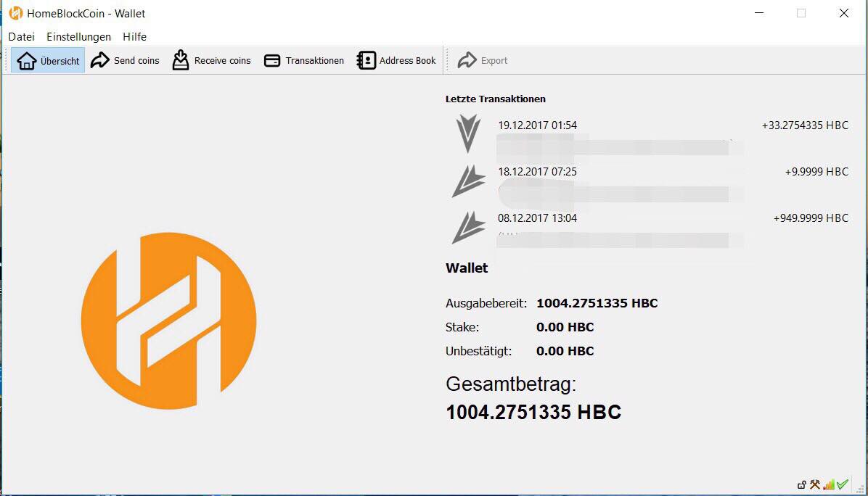868x496 pixels.
Task: Click the Stake label
Action: tap(462, 327)
